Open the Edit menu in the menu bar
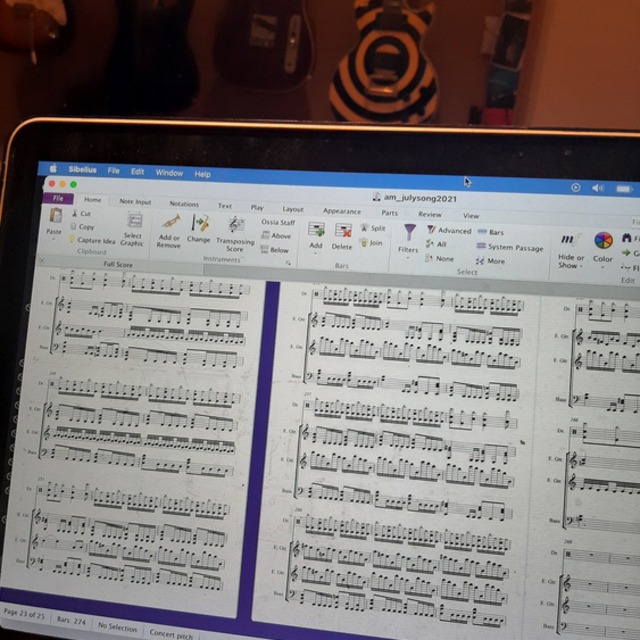Image resolution: width=640 pixels, height=640 pixels. coord(138,171)
